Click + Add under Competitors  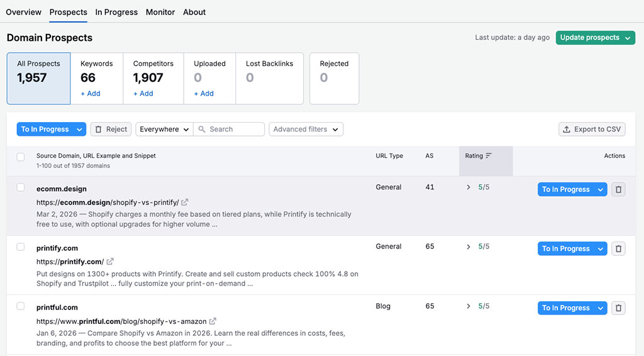(x=143, y=94)
